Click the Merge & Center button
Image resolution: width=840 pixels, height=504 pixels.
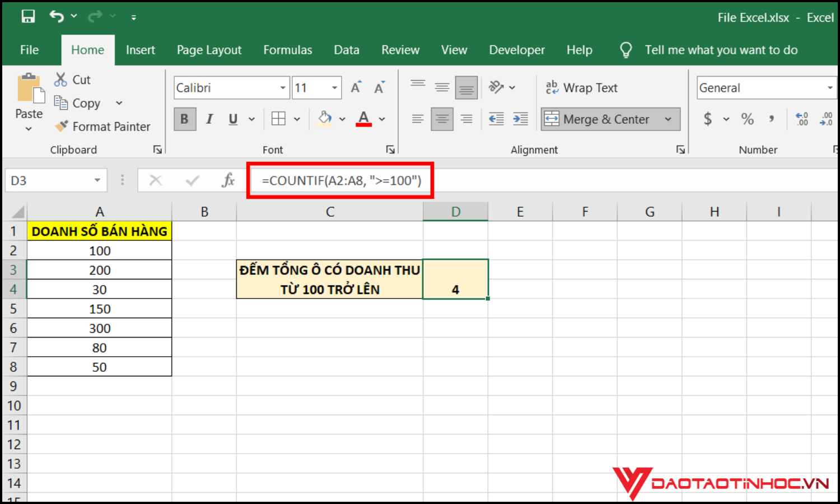(597, 119)
